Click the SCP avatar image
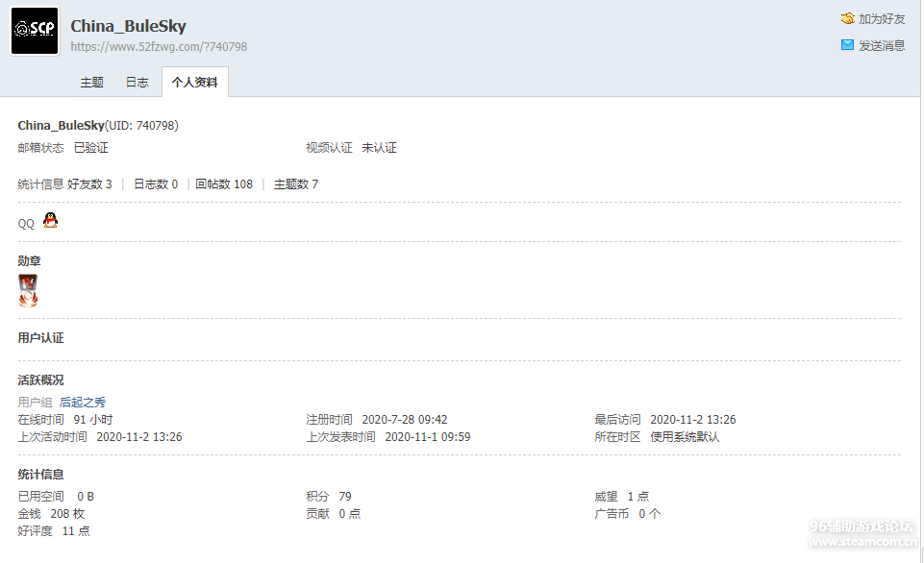Viewport: 924px width, 563px height. 35,32
